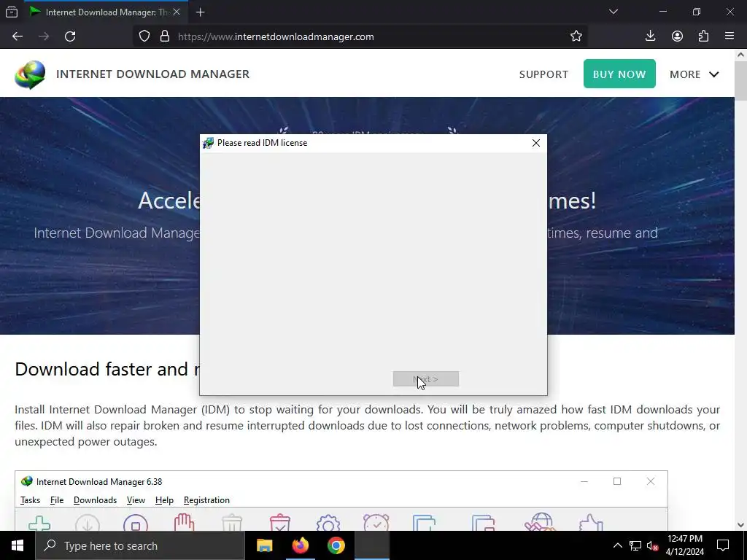The image size is (747, 560).
Task: Click the red trash Delete Completed icon
Action: [x=280, y=522]
